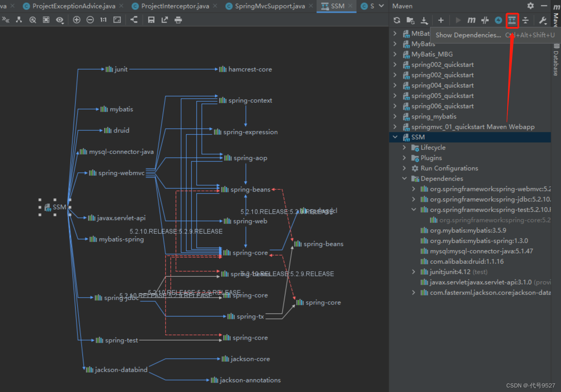Viewport: 561px width, 392px height.
Task: Click the spring-expression diagram node
Action: pos(246,132)
